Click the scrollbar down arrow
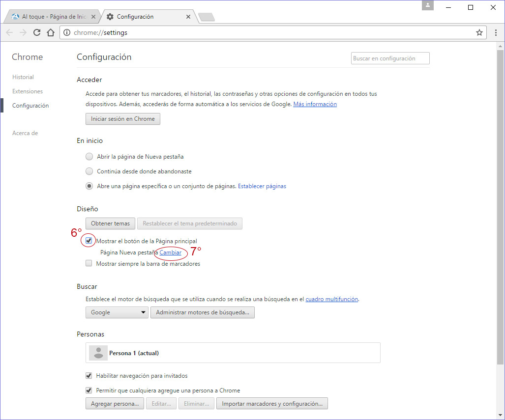The width and height of the screenshot is (505, 420). tap(500, 415)
